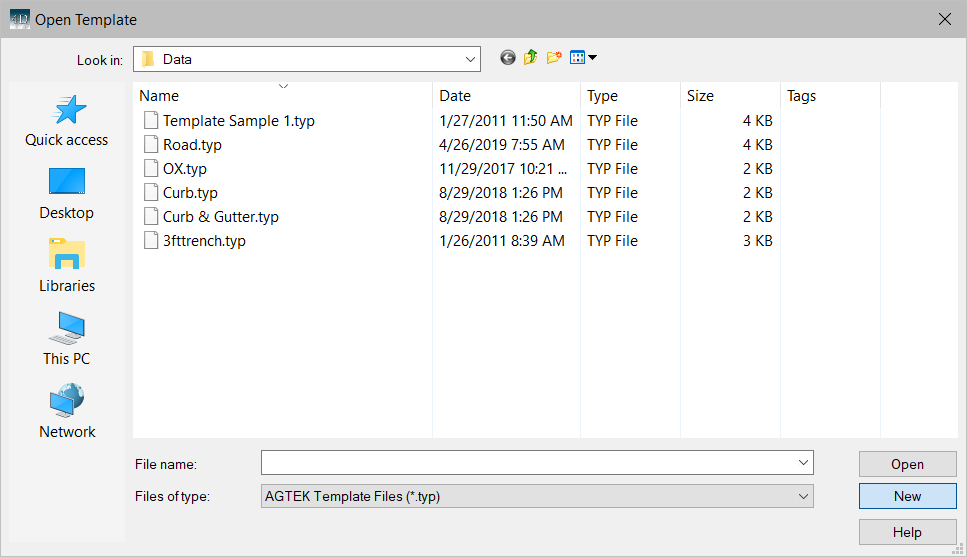
Task: Navigate to This PC
Action: click(67, 340)
